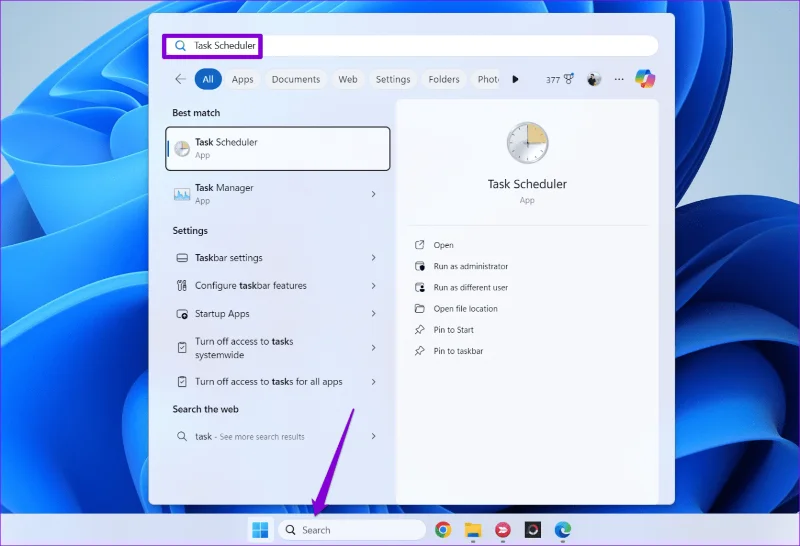Viewport: 800px width, 546px height.
Task: Launch Microsoft Edge from taskbar
Action: [x=563, y=530]
